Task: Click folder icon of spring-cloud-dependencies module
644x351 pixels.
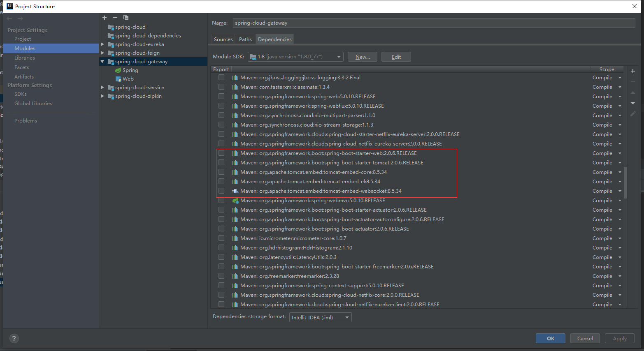Action: (x=111, y=36)
